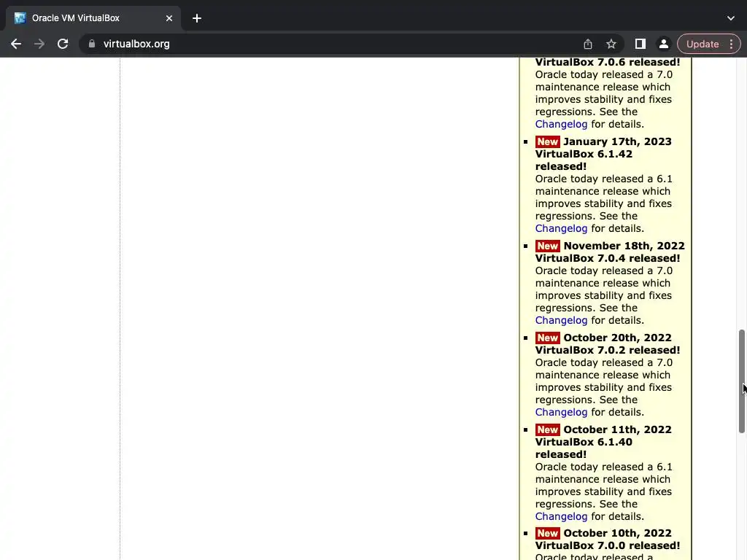Click the New badge beside November 18th, 2022
Image resolution: width=747 pixels, height=560 pixels.
pyautogui.click(x=547, y=246)
